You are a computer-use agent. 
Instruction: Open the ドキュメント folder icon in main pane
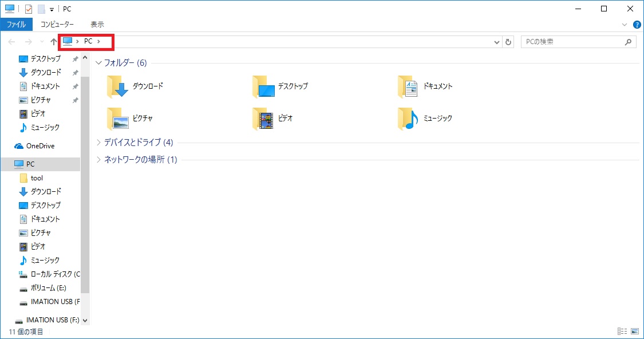[x=409, y=86]
